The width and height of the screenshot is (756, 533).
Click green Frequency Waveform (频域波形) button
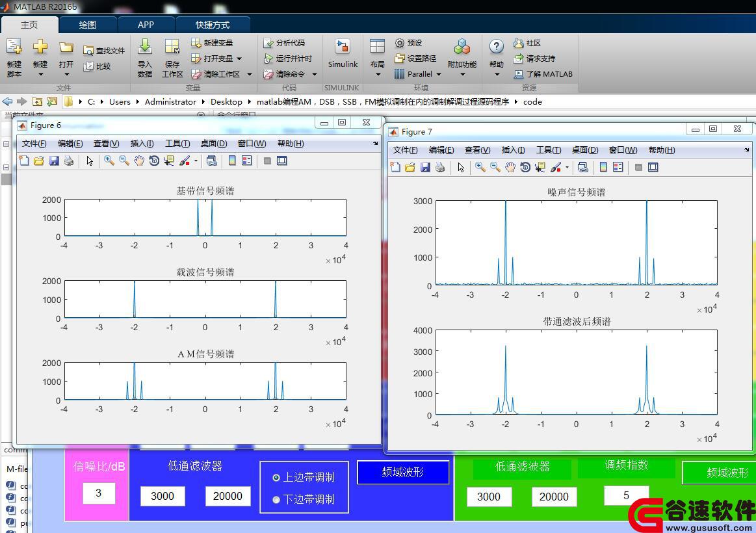pyautogui.click(x=720, y=473)
